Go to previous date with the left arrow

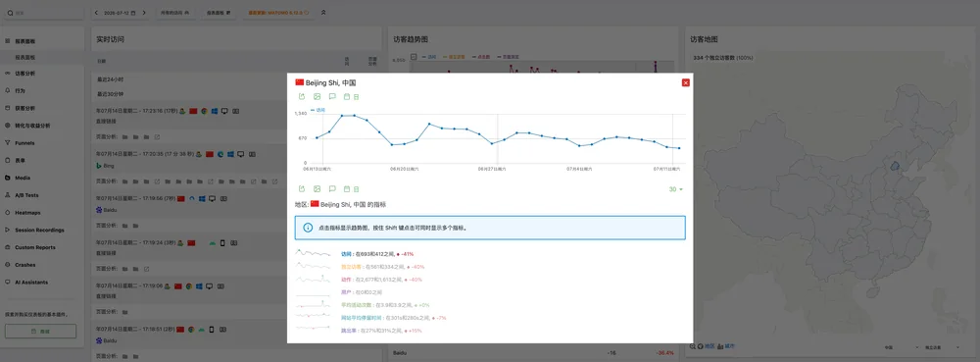(x=96, y=13)
